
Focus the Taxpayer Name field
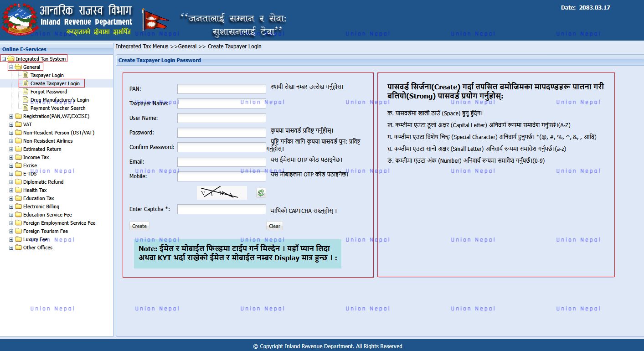[222, 103]
